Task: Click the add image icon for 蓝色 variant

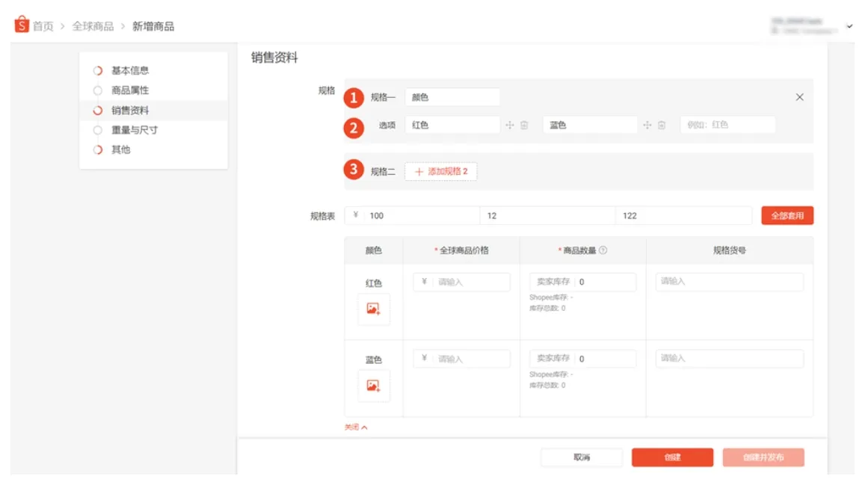Action: click(373, 387)
